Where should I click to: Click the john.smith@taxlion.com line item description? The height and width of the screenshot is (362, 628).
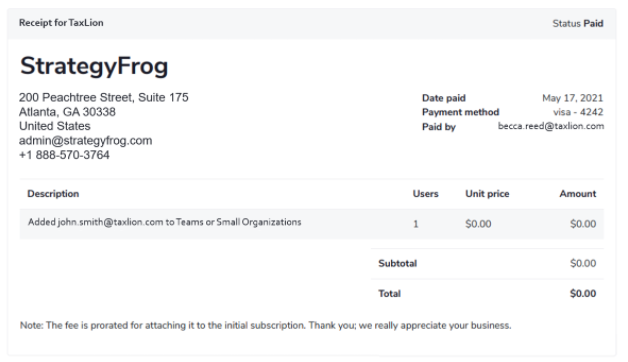point(165,222)
